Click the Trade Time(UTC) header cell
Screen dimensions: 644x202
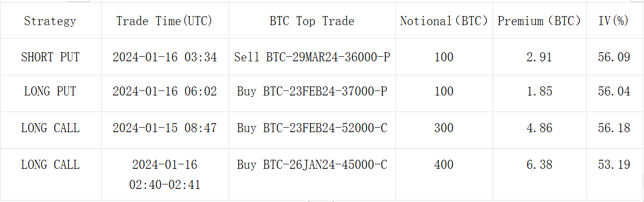click(x=164, y=21)
